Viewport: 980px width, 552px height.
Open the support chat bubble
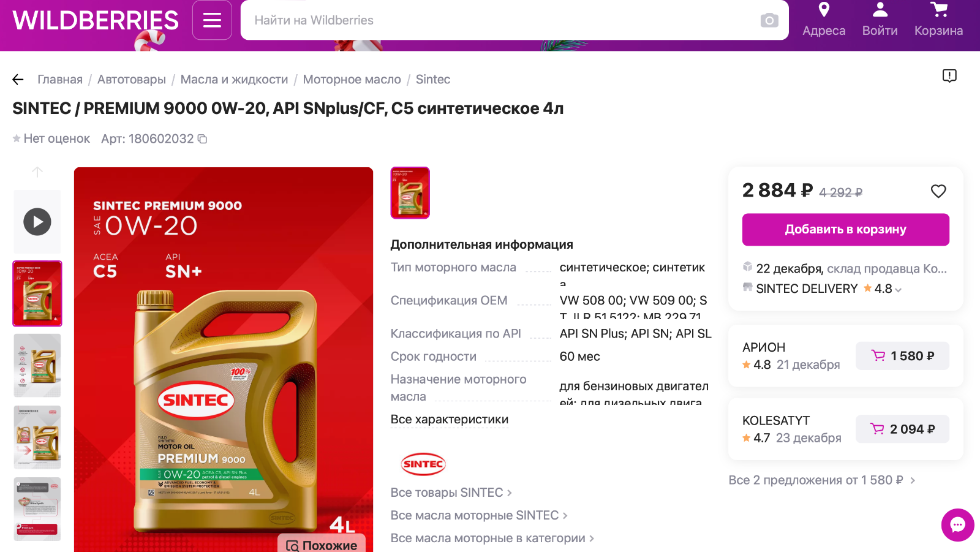pos(957,525)
